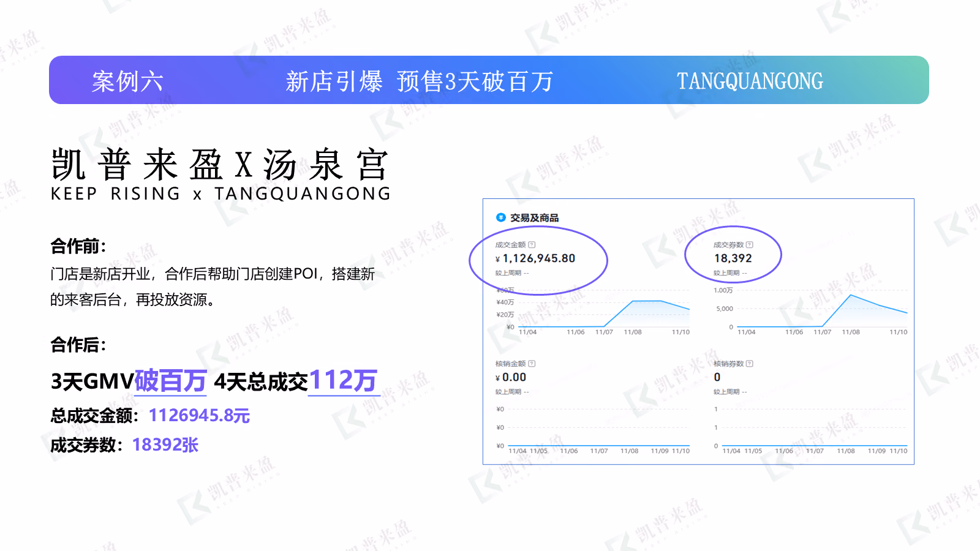
Task: Click the 案例六 label in the banner
Action: (127, 81)
